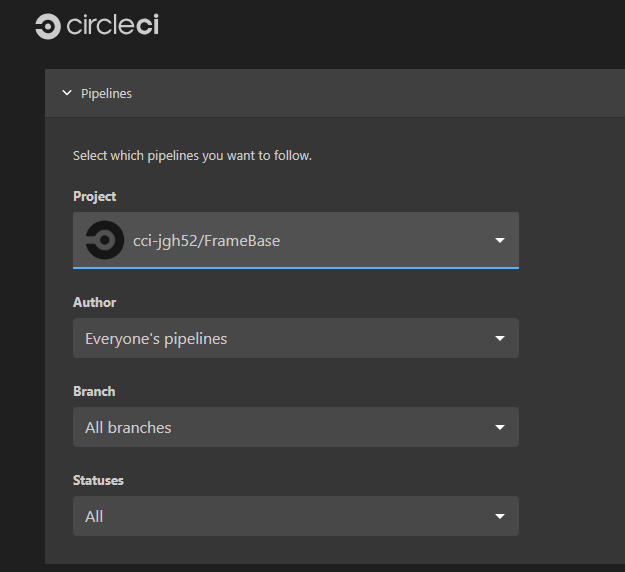Screen dimensions: 625x572
Task: Click the CircleCI logo icon in header
Action: (48, 26)
